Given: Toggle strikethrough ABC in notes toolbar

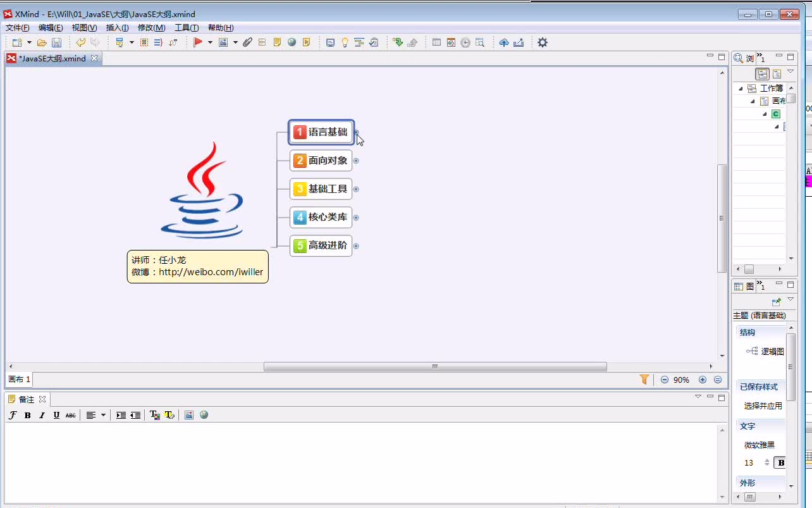Looking at the screenshot, I should click(71, 415).
